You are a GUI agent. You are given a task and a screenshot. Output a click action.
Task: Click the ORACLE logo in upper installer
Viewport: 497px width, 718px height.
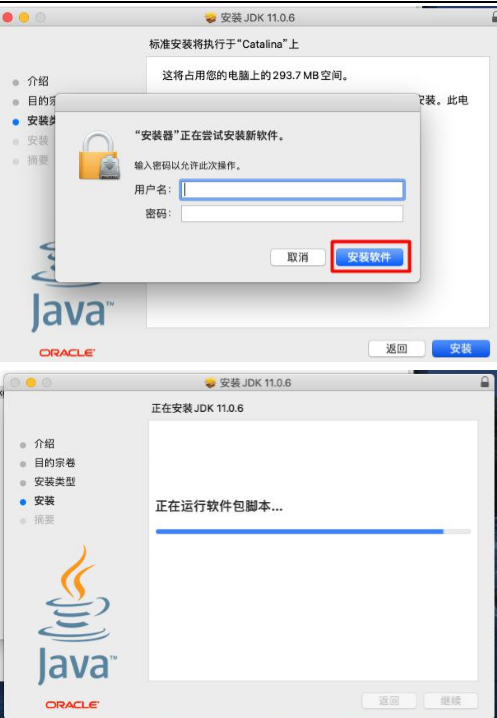coord(67,353)
